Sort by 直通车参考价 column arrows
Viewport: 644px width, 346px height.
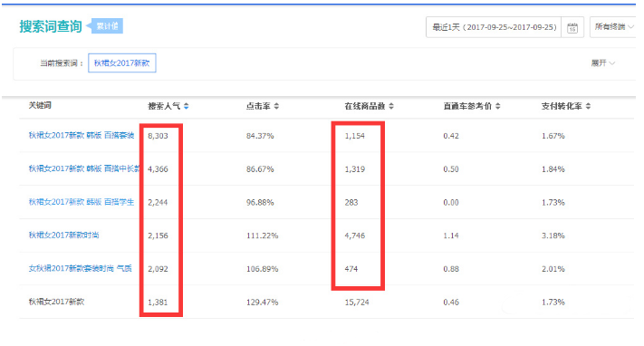pyautogui.click(x=498, y=106)
